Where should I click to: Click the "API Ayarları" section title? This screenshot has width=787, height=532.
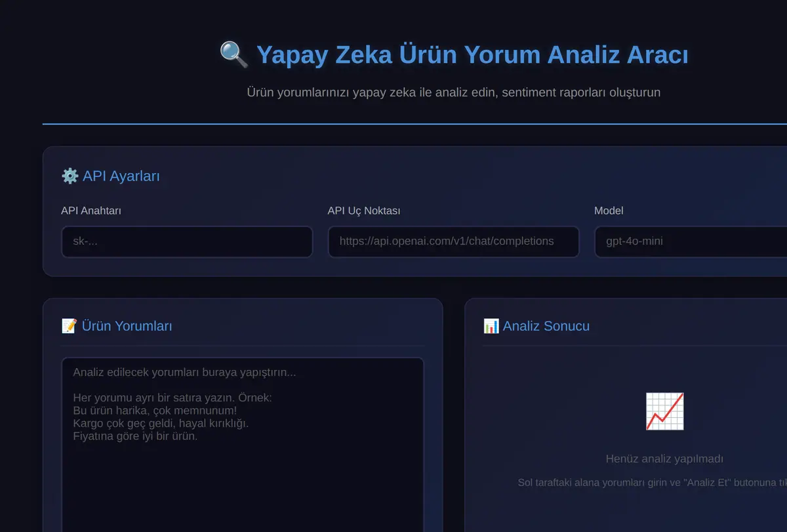[x=121, y=176]
